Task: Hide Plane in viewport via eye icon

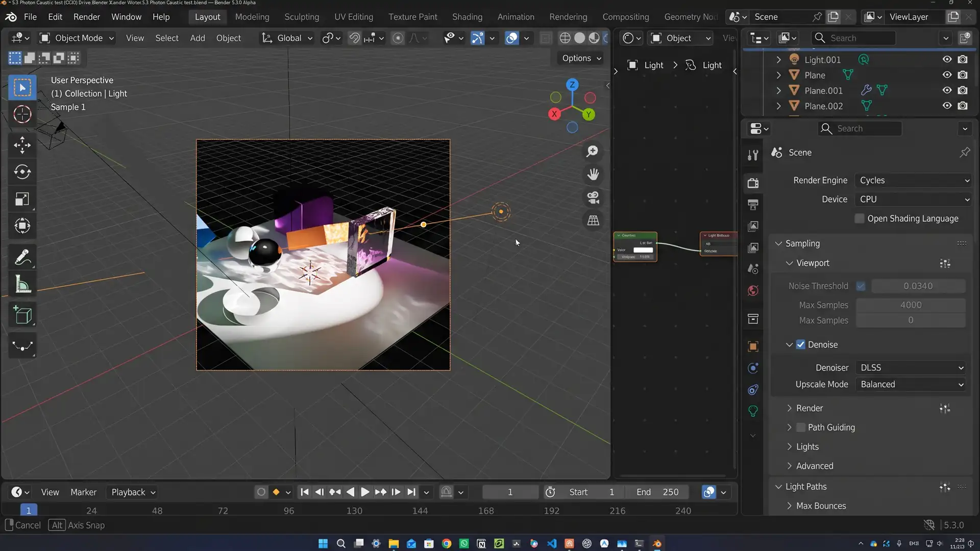Action: pos(947,74)
